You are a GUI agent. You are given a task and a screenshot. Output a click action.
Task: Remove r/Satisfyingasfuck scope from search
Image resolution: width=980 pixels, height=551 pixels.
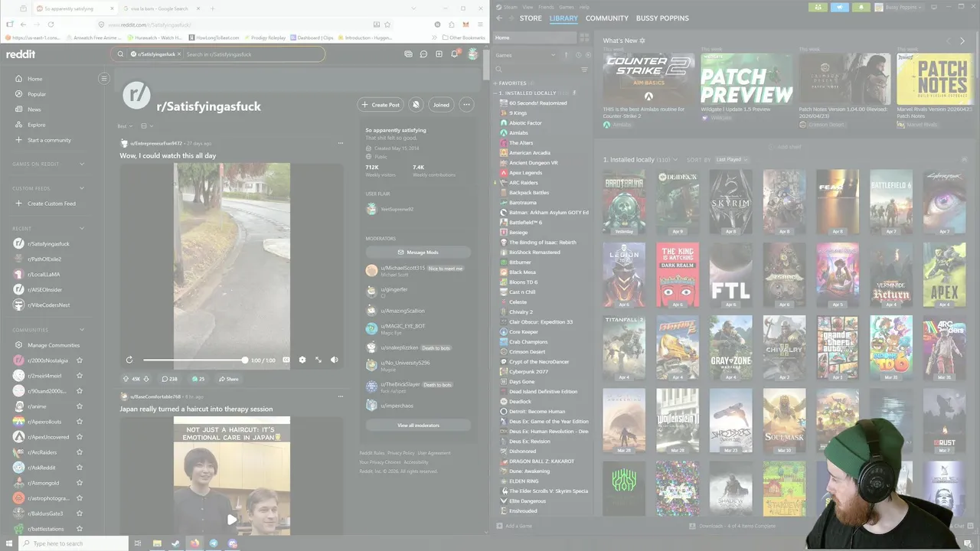(x=179, y=54)
